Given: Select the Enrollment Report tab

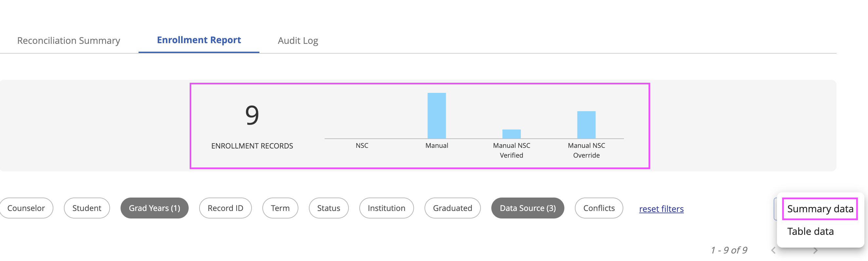Looking at the screenshot, I should 199,40.
